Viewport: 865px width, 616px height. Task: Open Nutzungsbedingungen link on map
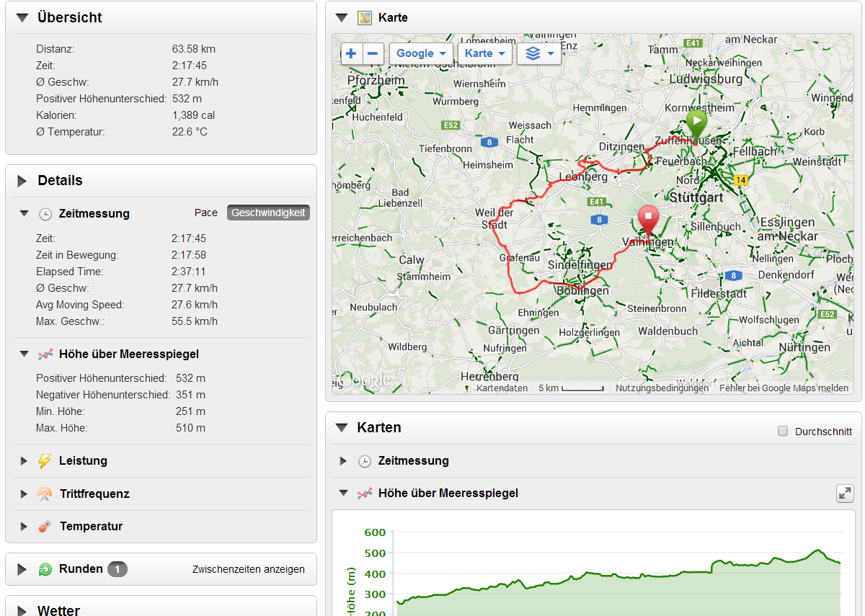pyautogui.click(x=662, y=388)
